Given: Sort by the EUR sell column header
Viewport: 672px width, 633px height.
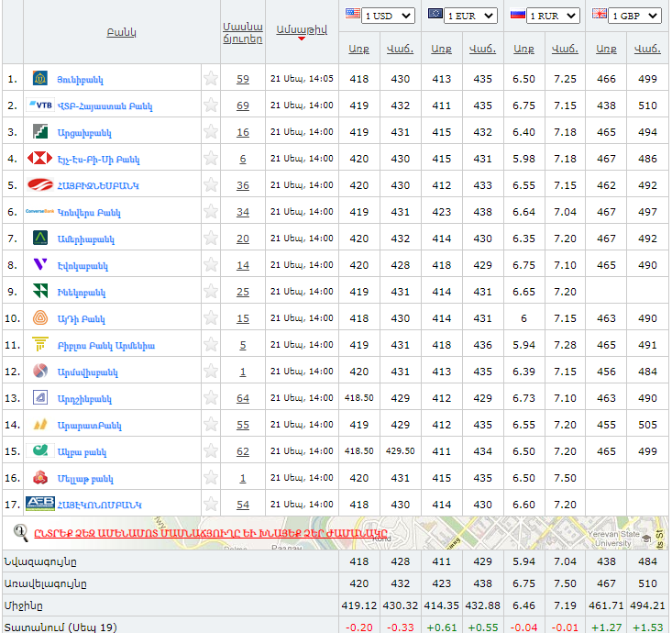Looking at the screenshot, I should [x=482, y=49].
